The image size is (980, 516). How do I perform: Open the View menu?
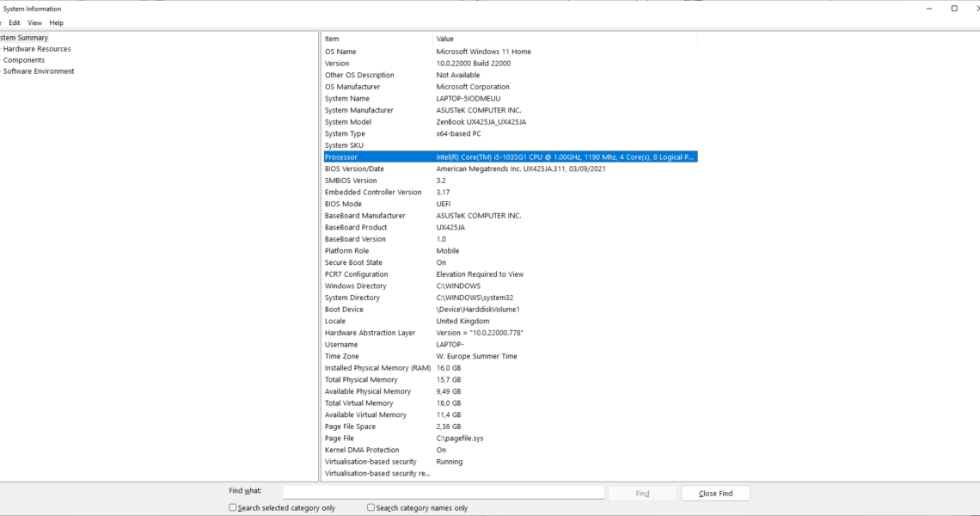[x=34, y=23]
